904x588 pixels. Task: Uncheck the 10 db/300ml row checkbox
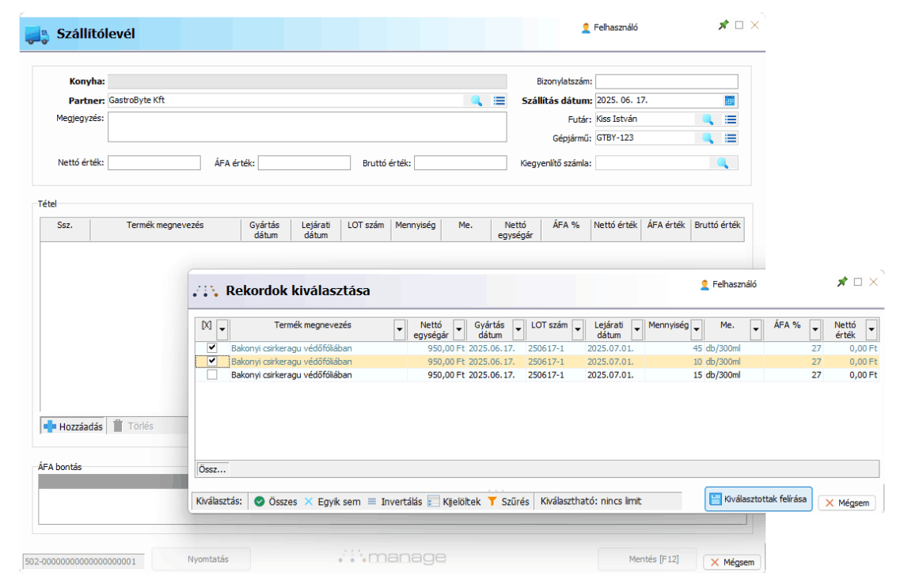click(211, 361)
